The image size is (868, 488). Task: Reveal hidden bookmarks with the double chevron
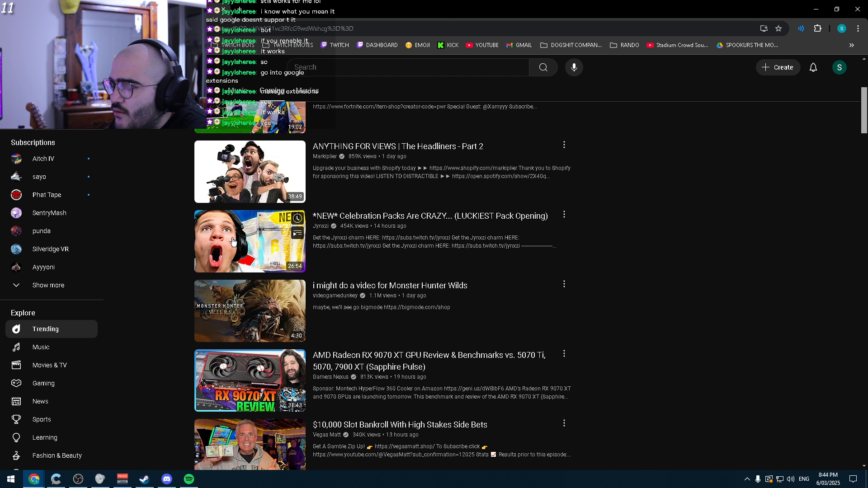[851, 45]
